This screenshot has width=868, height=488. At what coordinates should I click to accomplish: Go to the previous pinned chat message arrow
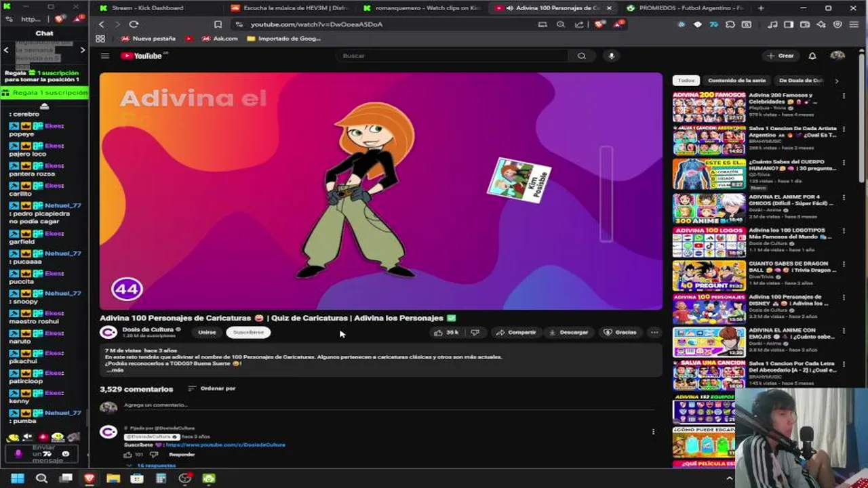(x=6, y=49)
